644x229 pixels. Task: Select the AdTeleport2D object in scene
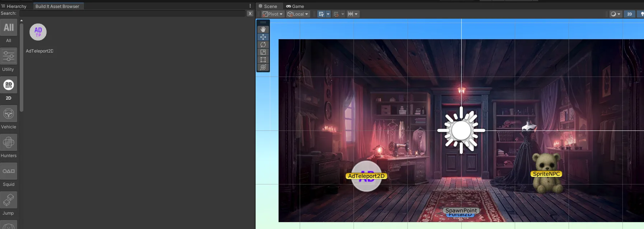(366, 176)
